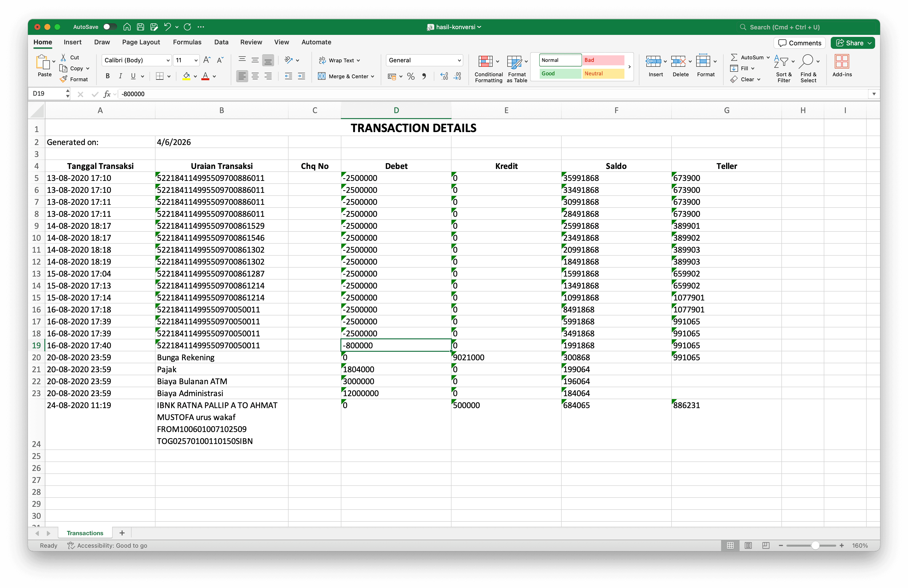908x588 pixels.
Task: Select the Format as Table icon
Action: [x=515, y=67]
